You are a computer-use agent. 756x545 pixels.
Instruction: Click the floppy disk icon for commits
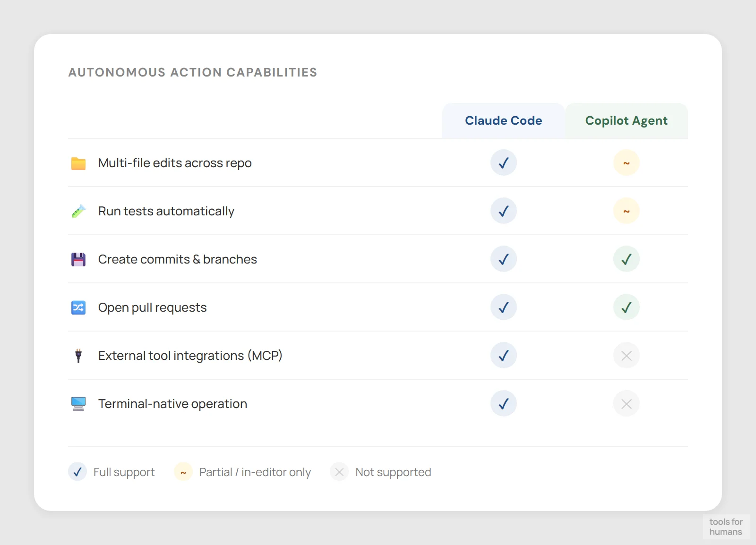click(x=77, y=259)
